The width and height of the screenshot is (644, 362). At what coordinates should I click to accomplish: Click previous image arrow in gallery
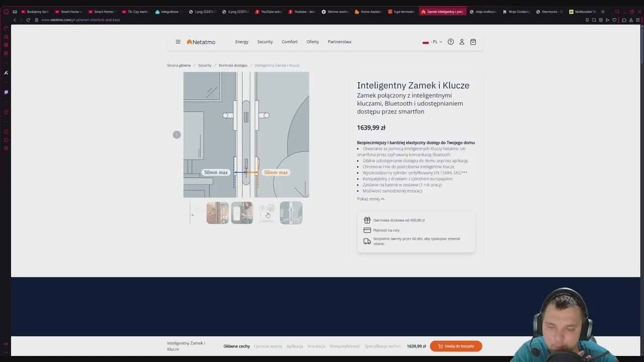[177, 135]
